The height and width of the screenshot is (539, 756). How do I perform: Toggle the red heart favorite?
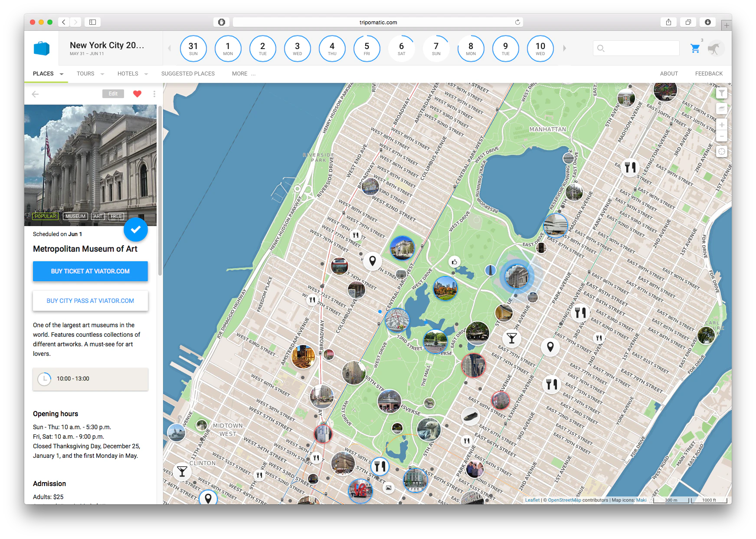click(x=137, y=94)
